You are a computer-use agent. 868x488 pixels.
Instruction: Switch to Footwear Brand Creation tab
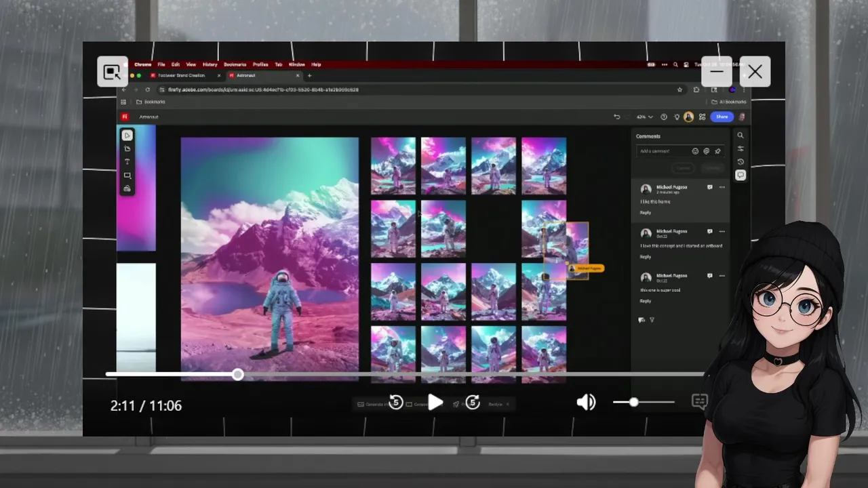184,75
